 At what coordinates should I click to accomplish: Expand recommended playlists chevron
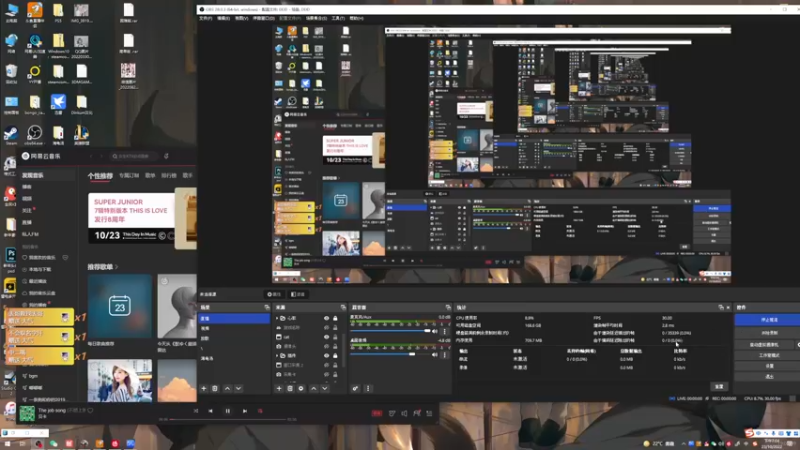coord(117,267)
